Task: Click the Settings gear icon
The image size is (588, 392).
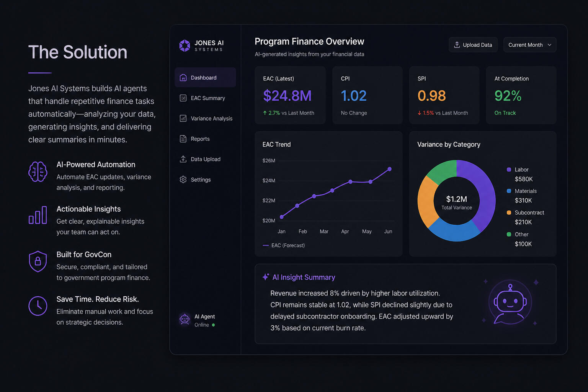Action: tap(183, 180)
